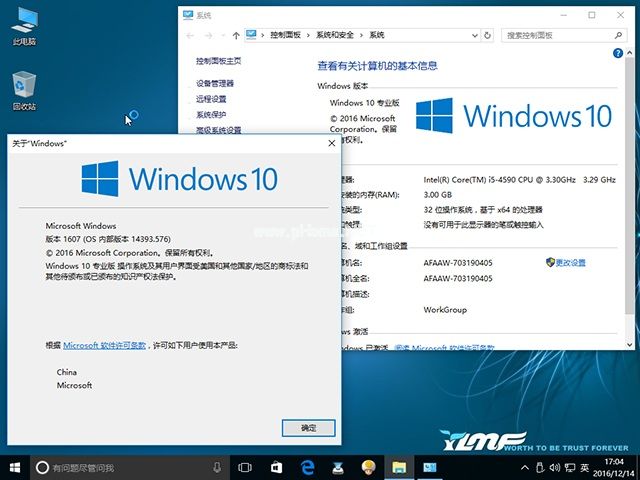Click the Cortana circle icon in search box
The width and height of the screenshot is (640, 480).
42,468
